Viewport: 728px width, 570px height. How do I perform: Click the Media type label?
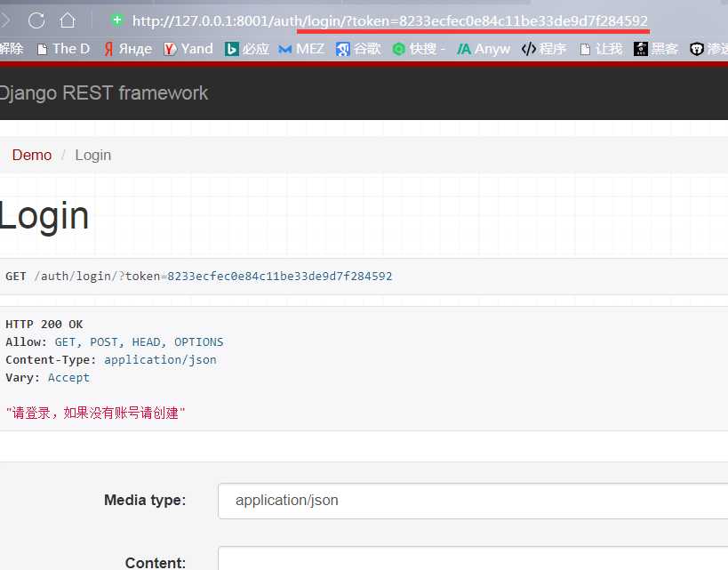pos(145,500)
